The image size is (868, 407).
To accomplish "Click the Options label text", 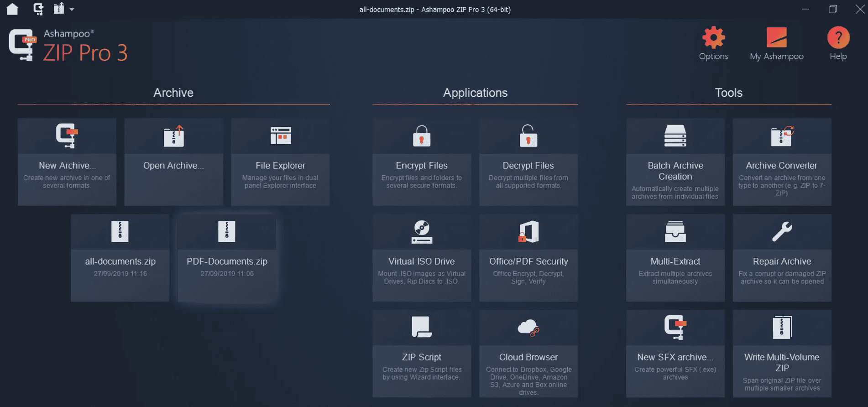I will click(713, 57).
